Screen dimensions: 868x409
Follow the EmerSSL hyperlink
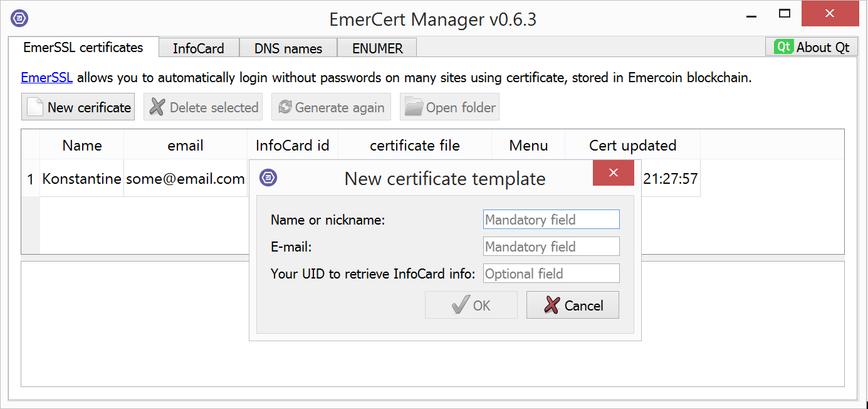click(47, 78)
